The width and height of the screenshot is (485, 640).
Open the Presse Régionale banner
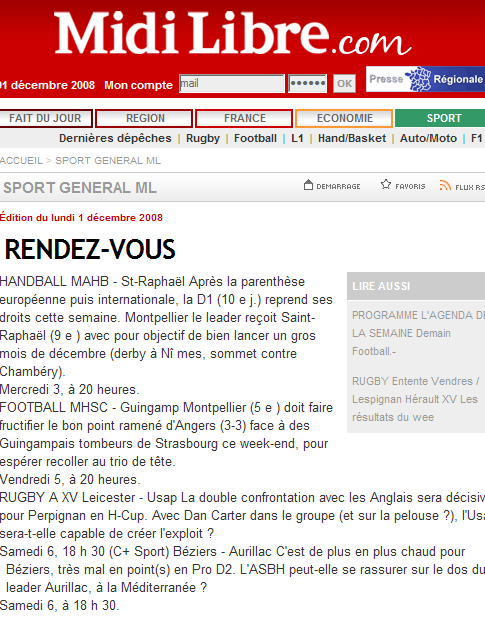tap(425, 79)
